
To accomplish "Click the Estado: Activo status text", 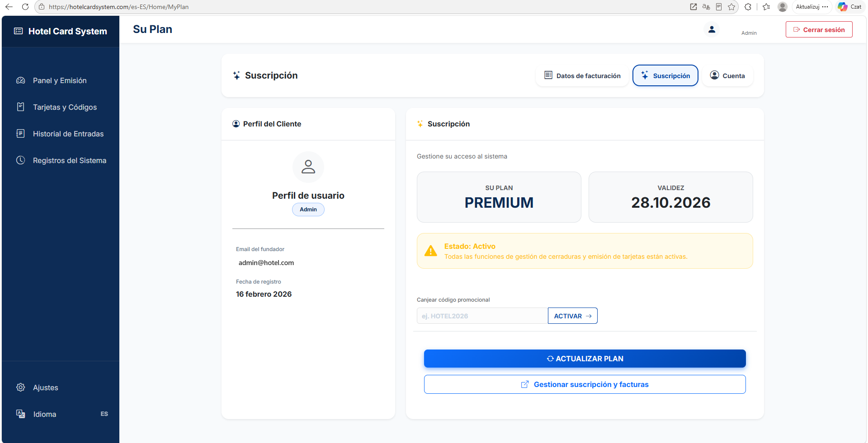I will [x=470, y=246].
